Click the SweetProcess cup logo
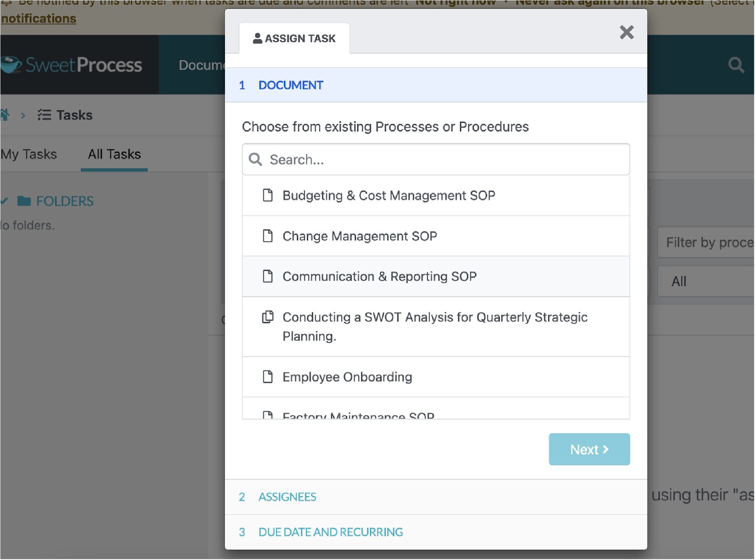755x560 pixels. click(x=10, y=65)
